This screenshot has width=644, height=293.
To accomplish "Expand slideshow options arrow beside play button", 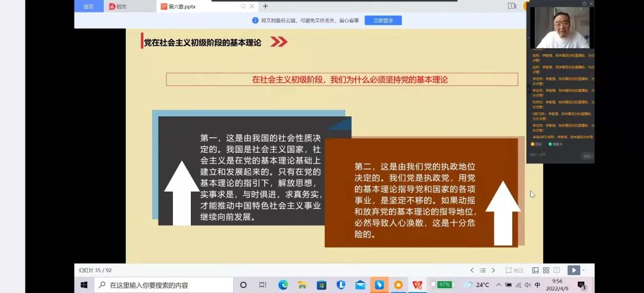I will tap(582, 270).
